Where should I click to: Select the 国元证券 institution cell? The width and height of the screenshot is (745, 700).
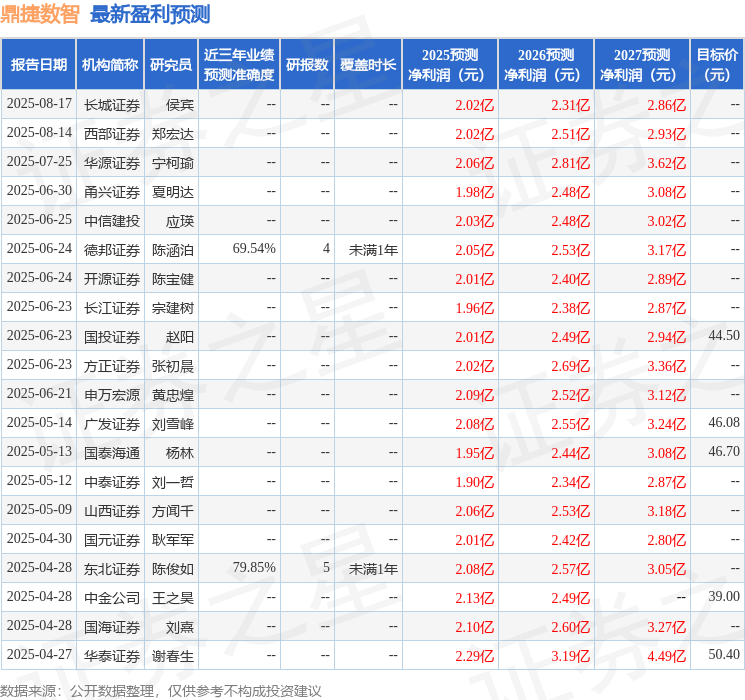tap(112, 540)
